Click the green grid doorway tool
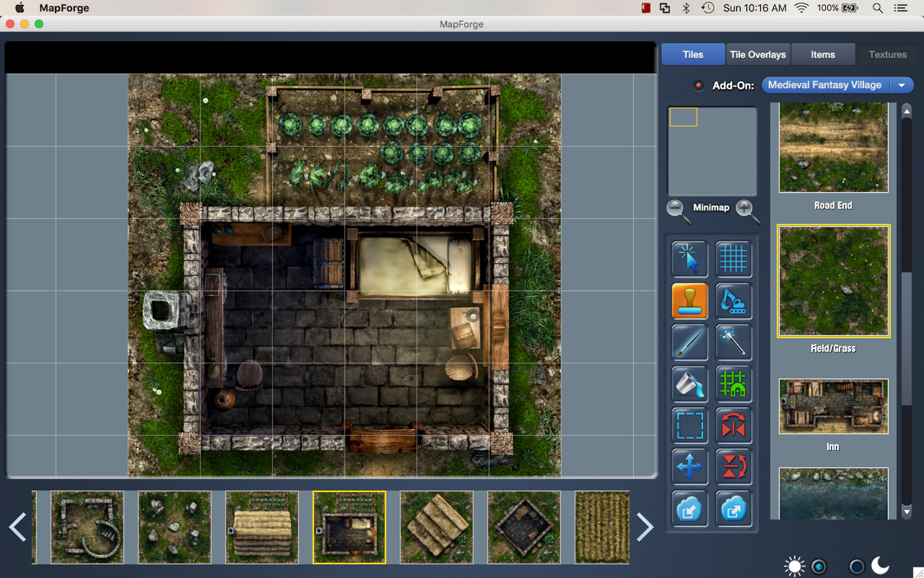Image resolution: width=924 pixels, height=578 pixels. click(733, 384)
